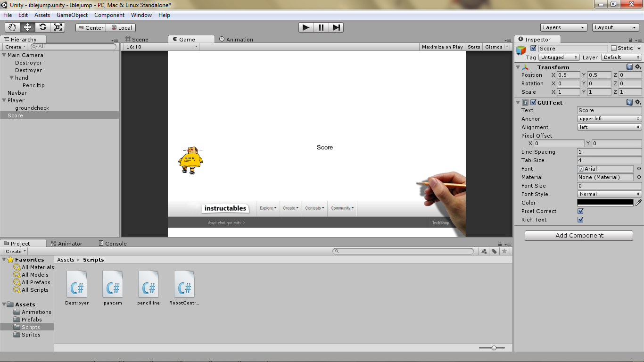Toggle the Stats overlay button
The width and height of the screenshot is (644, 362).
(x=474, y=47)
